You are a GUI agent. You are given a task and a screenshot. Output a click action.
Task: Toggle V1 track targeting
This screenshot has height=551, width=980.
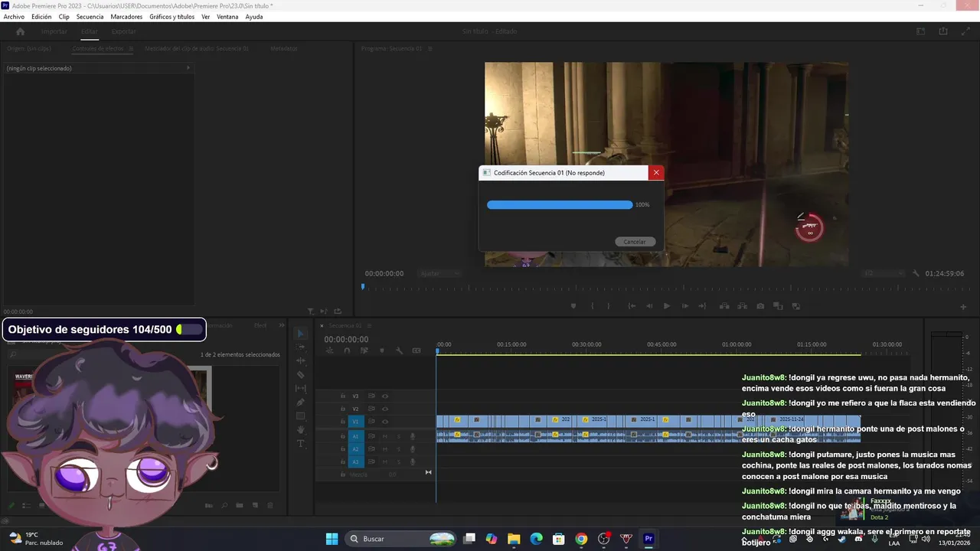[355, 422]
